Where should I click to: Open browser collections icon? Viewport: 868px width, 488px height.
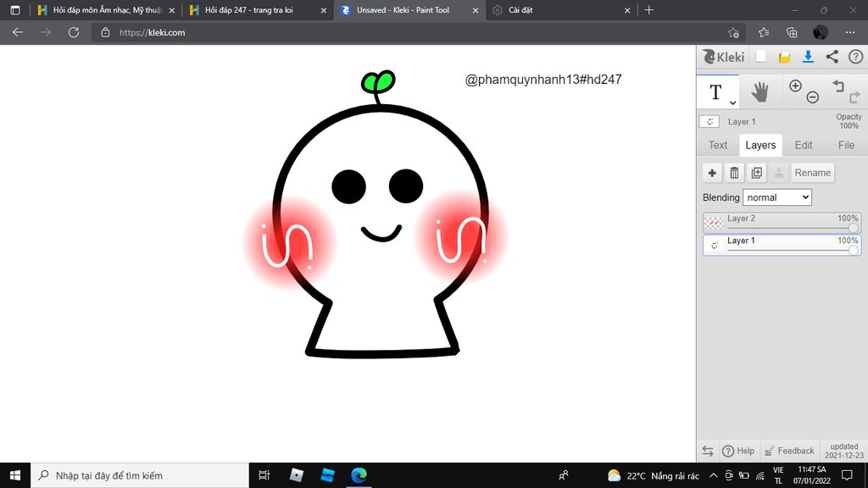pyautogui.click(x=792, y=33)
